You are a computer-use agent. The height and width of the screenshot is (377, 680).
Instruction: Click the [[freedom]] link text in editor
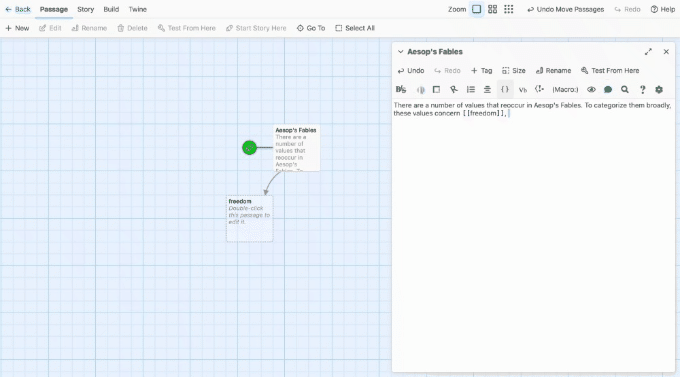484,114
